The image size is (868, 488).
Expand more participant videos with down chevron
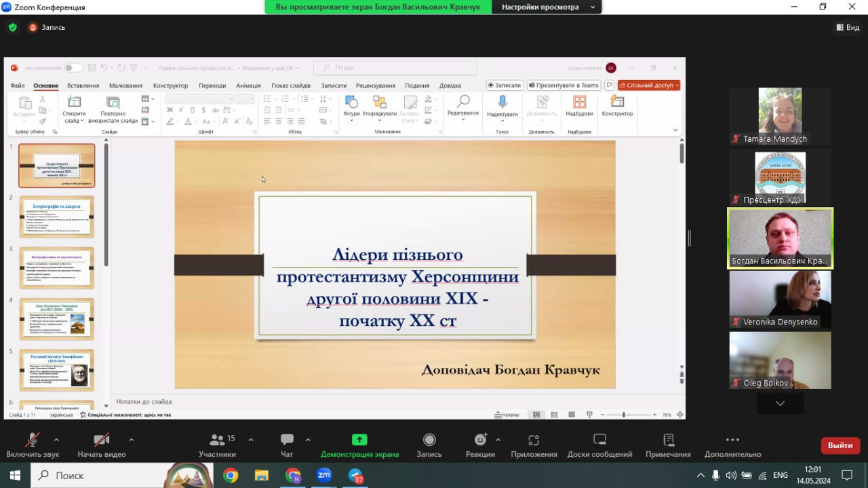[x=780, y=403]
